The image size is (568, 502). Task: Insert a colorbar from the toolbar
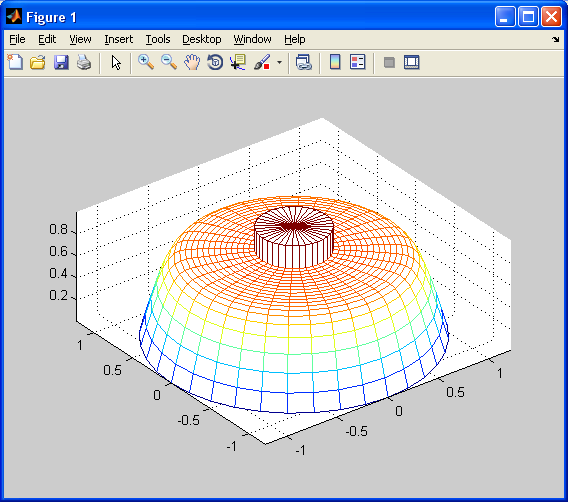[x=335, y=62]
